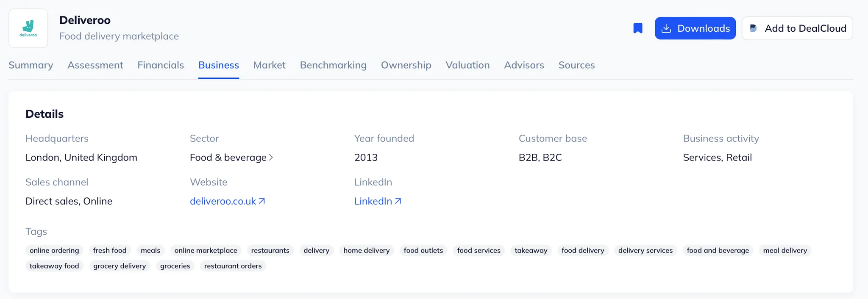Click the 'restaurant orders' tag
The image size is (868, 299).
[233, 266]
